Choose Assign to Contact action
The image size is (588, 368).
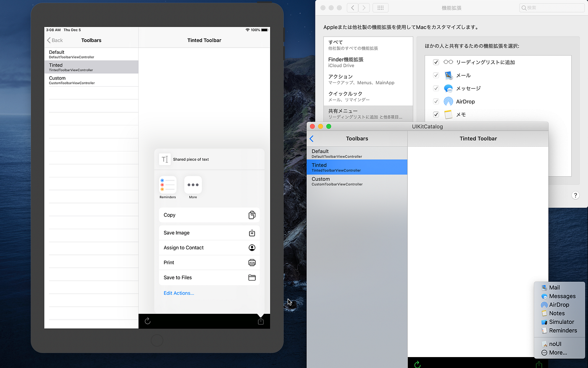(209, 248)
